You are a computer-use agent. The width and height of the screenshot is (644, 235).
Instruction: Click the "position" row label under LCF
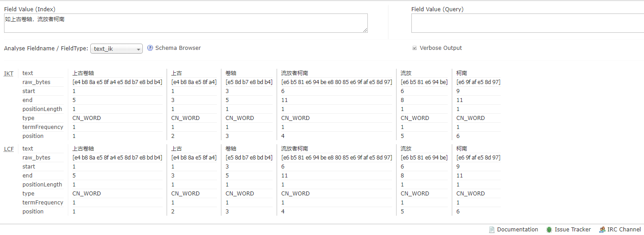(x=33, y=212)
